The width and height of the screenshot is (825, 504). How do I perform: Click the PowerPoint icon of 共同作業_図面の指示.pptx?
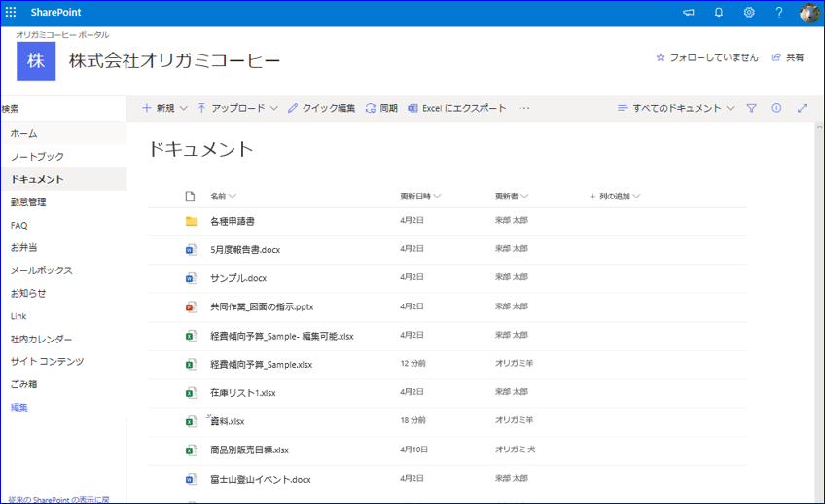[x=192, y=306]
